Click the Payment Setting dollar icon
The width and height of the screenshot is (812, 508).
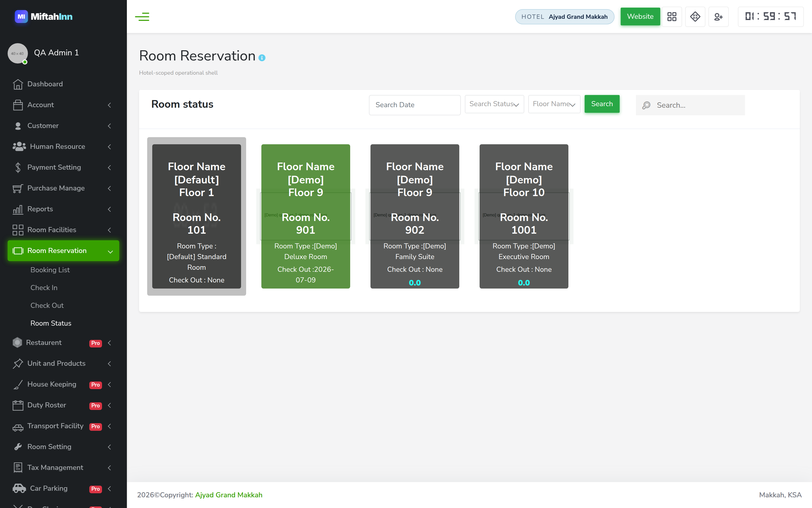pos(18,167)
